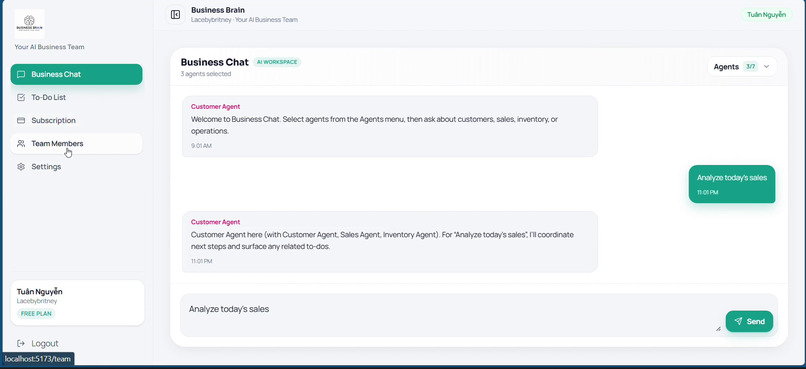
Task: Open the Agents dropdown menu
Action: pyautogui.click(x=742, y=67)
